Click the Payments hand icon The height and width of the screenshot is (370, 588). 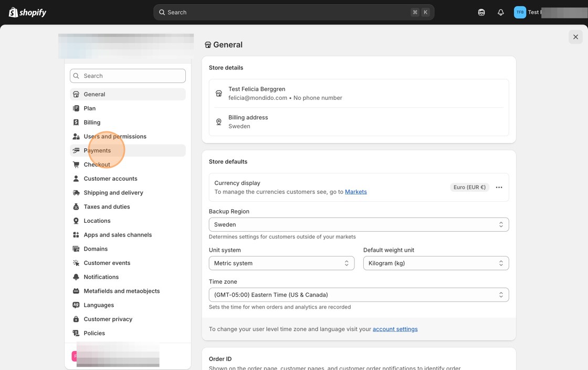(x=76, y=150)
